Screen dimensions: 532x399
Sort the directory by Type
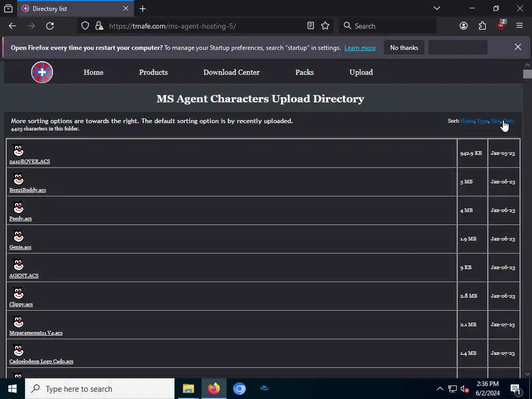point(482,121)
